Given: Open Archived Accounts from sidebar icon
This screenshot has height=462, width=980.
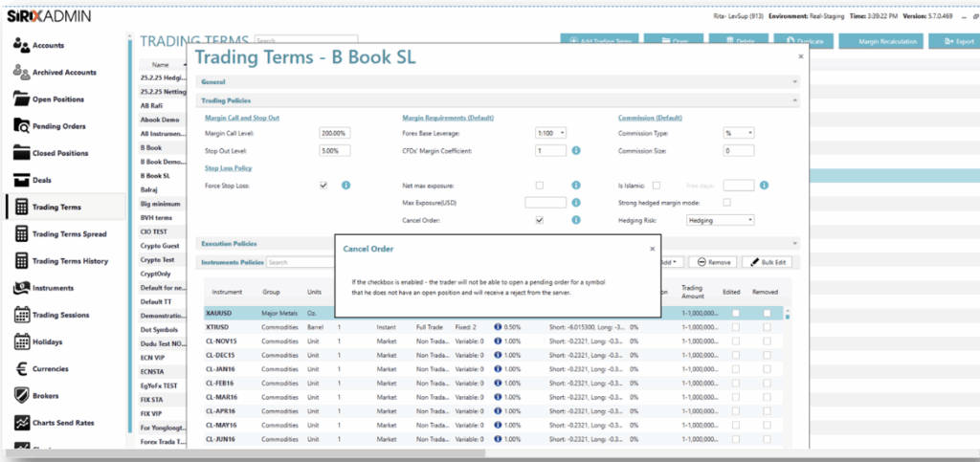Looking at the screenshot, I should (x=20, y=73).
